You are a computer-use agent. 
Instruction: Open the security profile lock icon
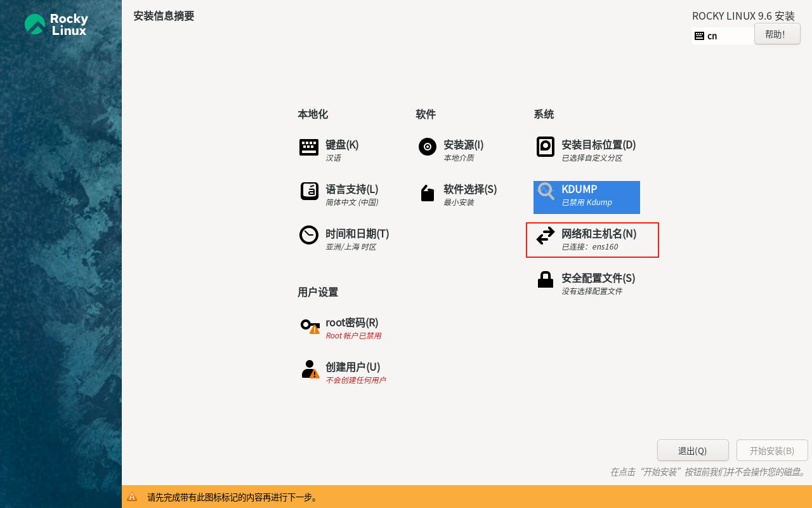tap(546, 279)
